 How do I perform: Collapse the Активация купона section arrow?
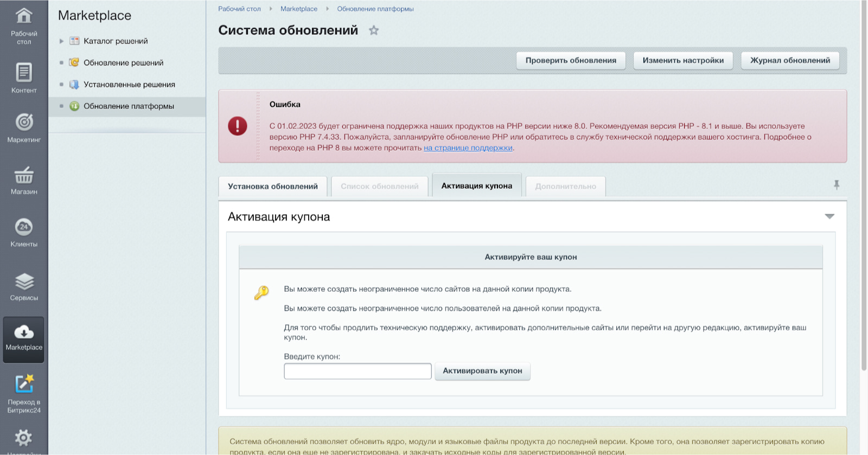click(829, 216)
